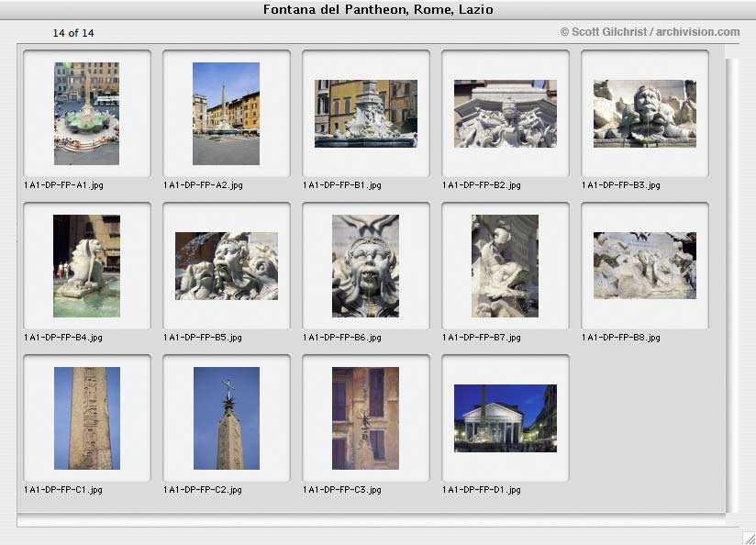Click the file name 1A1-DP-FP-C1.jpg
The width and height of the screenshot is (756, 545).
click(x=63, y=490)
